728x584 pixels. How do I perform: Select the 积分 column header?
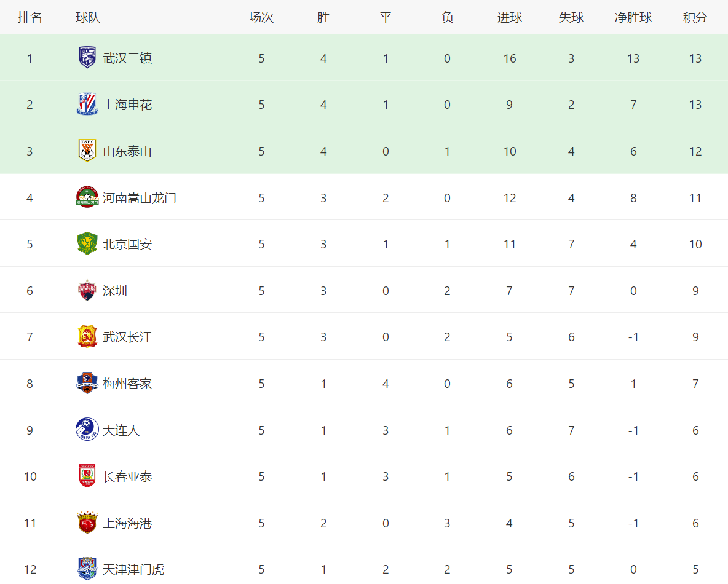pos(695,18)
